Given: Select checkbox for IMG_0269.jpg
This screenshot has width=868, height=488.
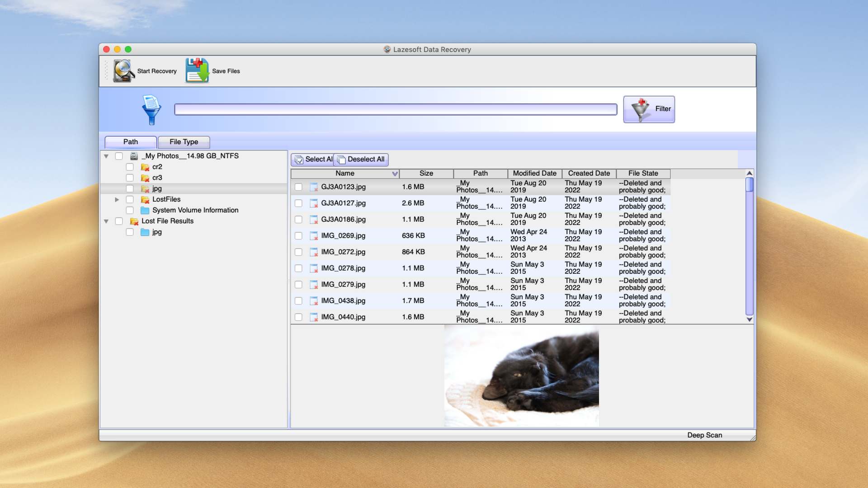Looking at the screenshot, I should [298, 236].
